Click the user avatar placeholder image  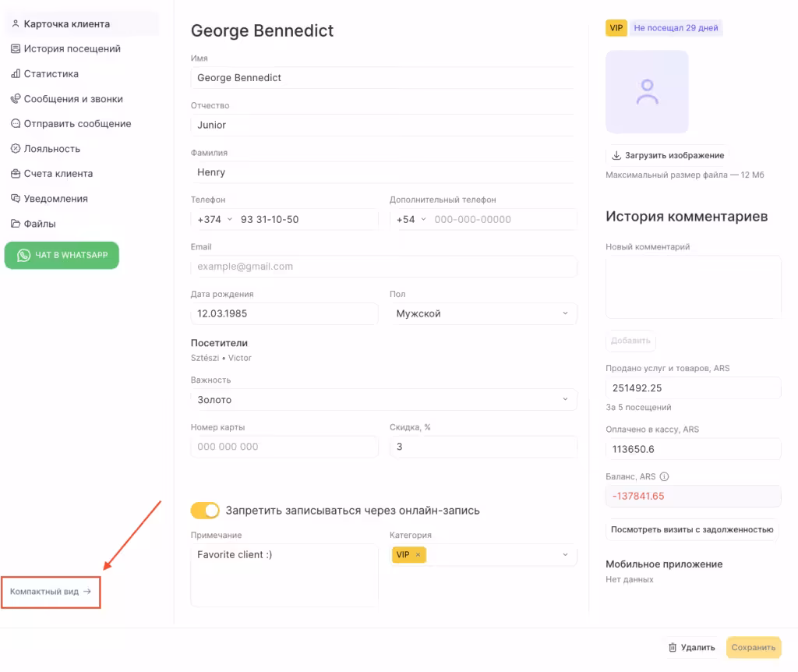pyautogui.click(x=647, y=92)
